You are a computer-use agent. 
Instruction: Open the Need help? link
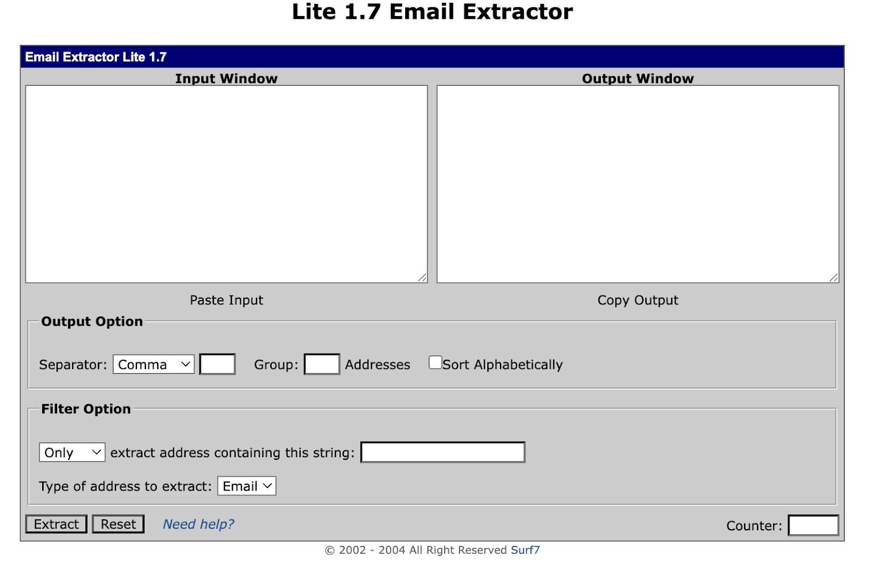point(198,524)
